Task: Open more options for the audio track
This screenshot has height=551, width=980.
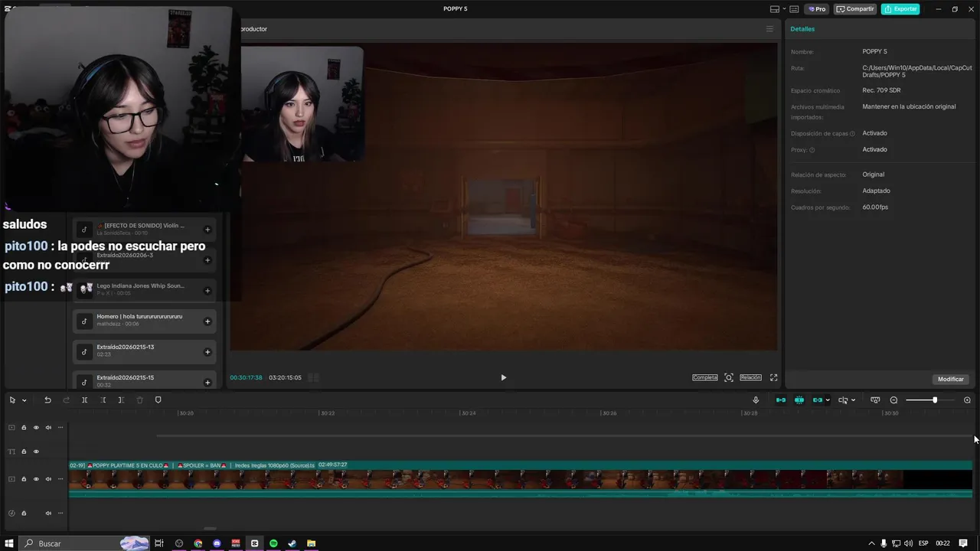Action: pos(60,513)
